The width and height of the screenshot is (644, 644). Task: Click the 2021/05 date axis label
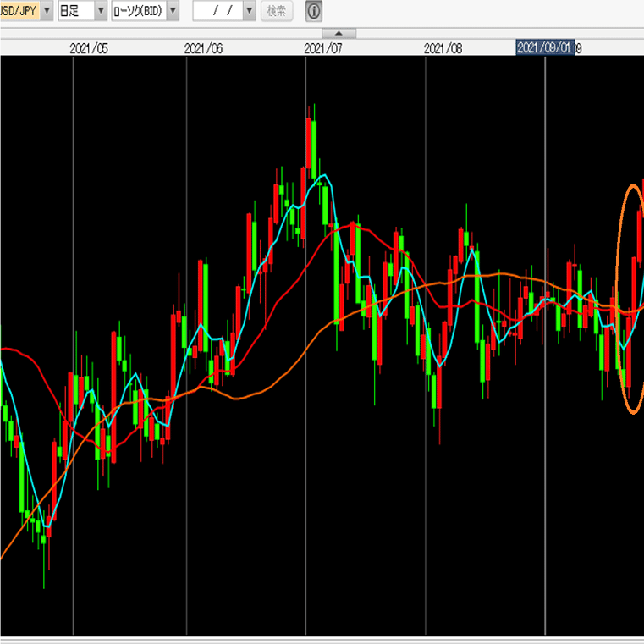click(89, 48)
